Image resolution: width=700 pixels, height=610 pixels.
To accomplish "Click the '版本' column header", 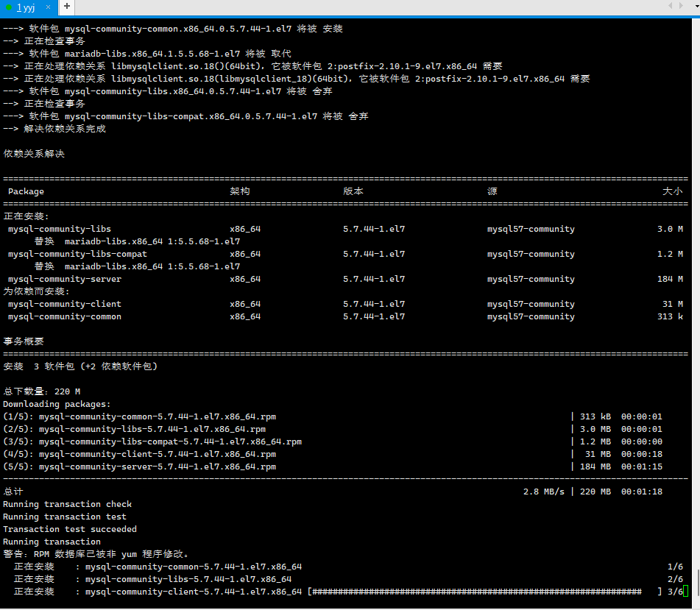I will (353, 191).
